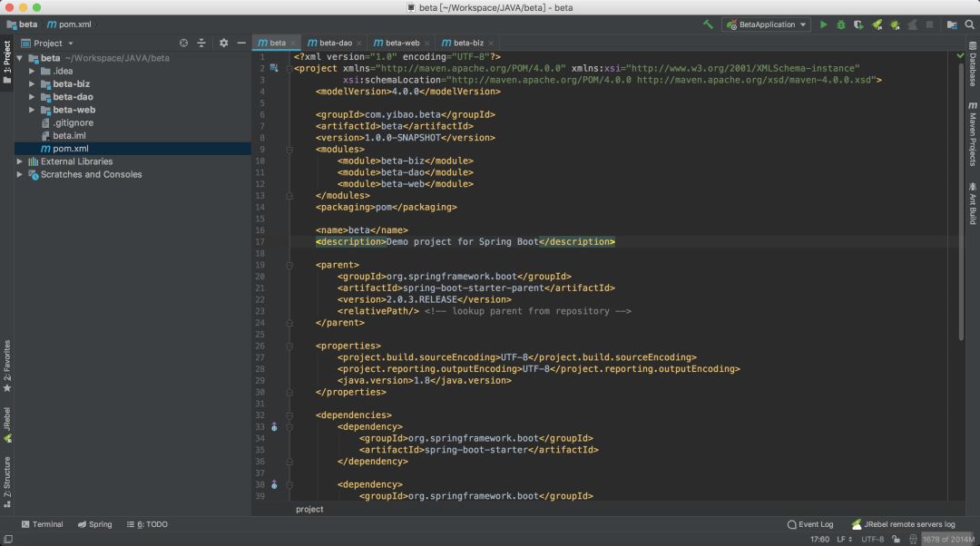Click the memory usage indicator

point(948,539)
